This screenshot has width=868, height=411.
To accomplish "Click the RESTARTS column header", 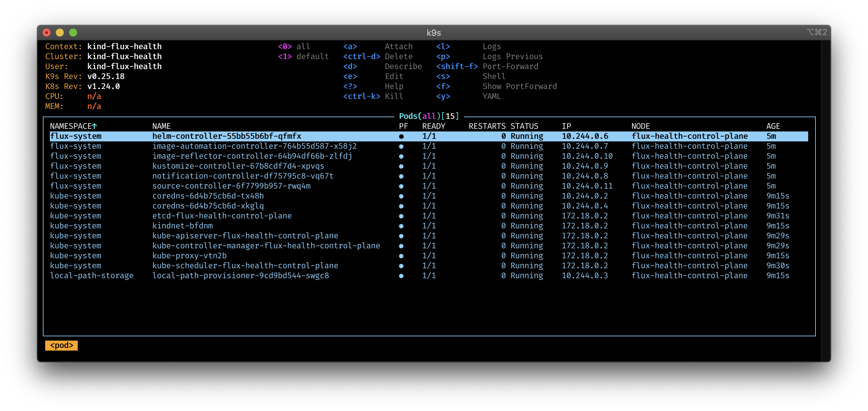I will tap(487, 126).
